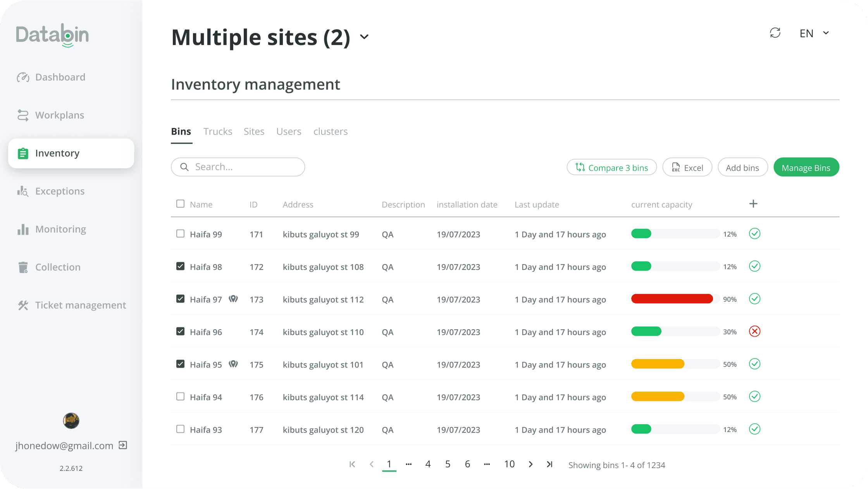This screenshot has height=489, width=868.
Task: Click Haifa 97 red capacity bar
Action: click(x=672, y=299)
